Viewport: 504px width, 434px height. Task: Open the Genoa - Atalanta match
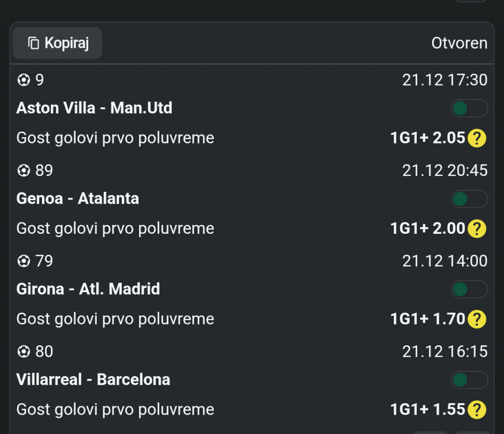click(x=78, y=199)
